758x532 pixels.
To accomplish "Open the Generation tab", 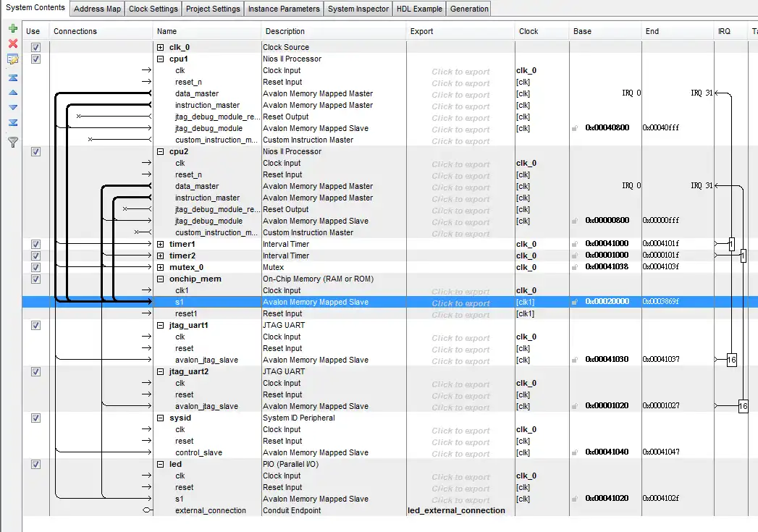I will (x=469, y=9).
